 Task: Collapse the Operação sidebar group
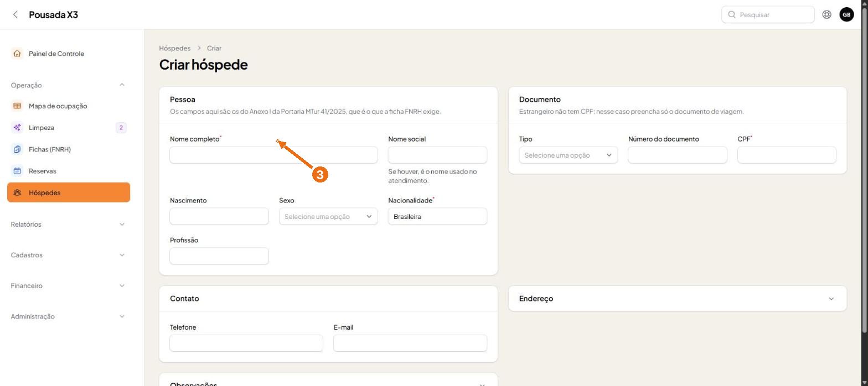(x=122, y=85)
